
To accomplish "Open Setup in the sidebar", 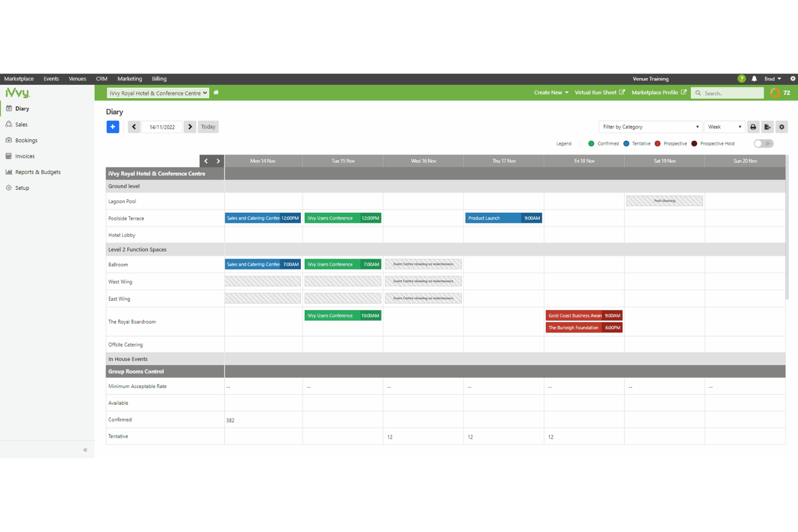I will pos(22,188).
